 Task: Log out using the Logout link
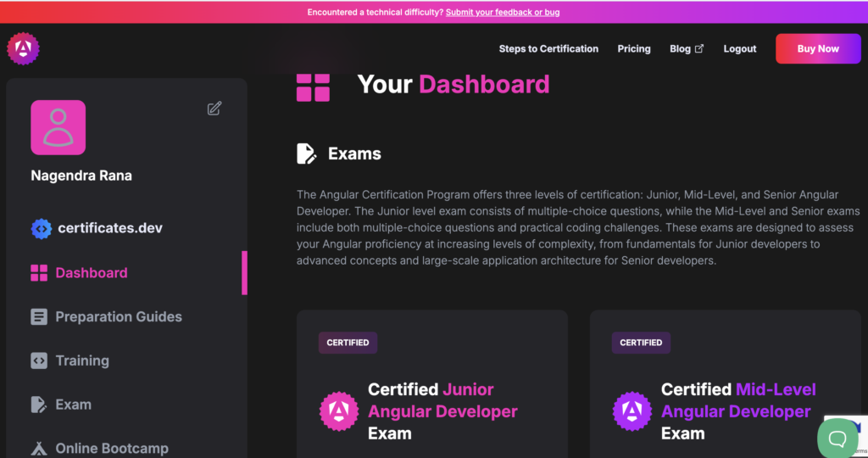pyautogui.click(x=739, y=49)
